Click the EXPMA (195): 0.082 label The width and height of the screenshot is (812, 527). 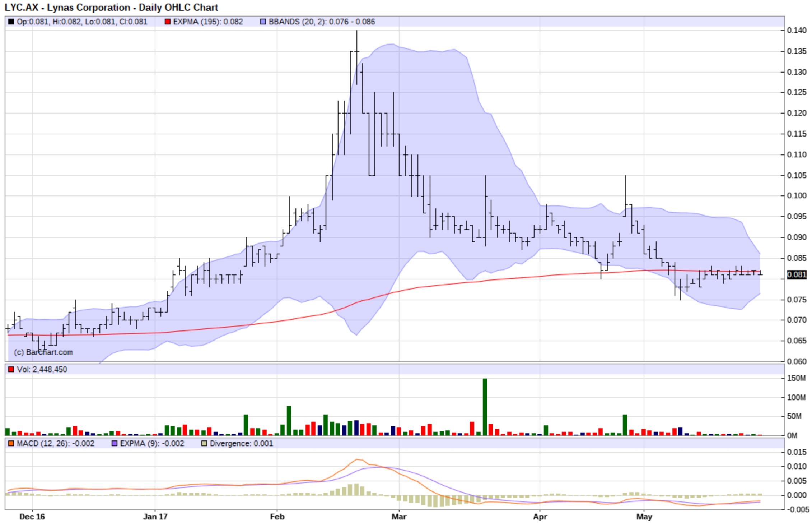(208, 22)
